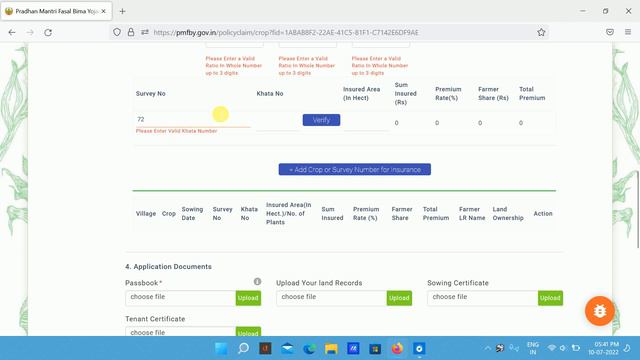
Task: Click the Land Ownership column header
Action: point(508,213)
